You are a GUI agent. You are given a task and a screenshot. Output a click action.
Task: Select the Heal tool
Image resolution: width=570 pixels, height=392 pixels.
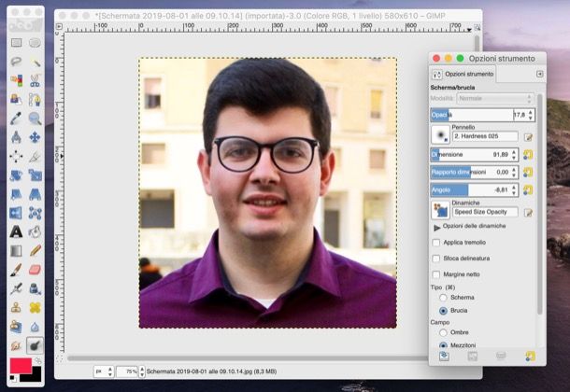[35, 308]
